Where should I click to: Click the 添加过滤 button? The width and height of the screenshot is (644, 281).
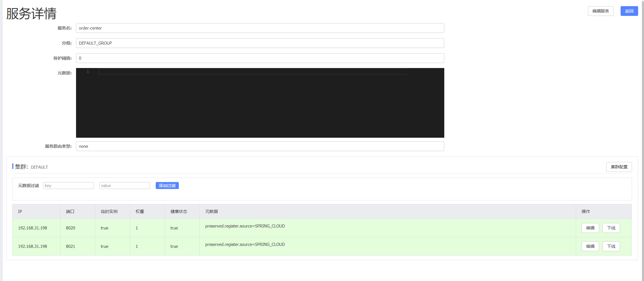coord(167,186)
